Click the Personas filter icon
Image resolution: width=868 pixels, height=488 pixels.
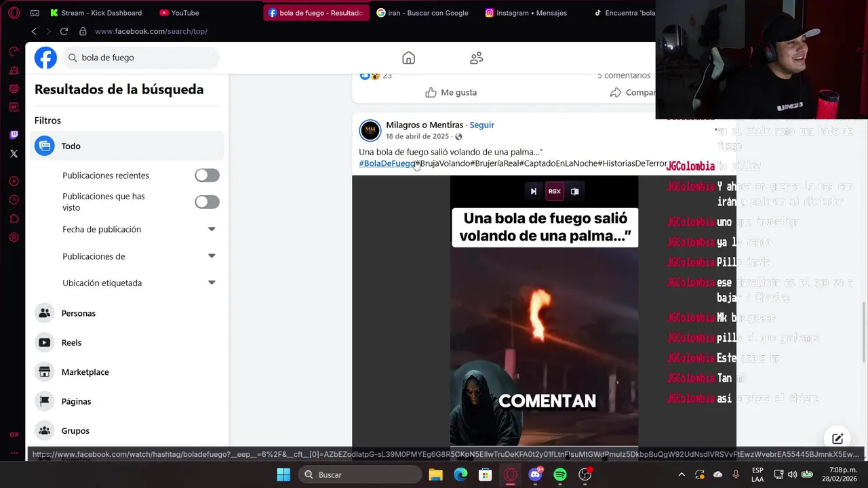pos(45,313)
